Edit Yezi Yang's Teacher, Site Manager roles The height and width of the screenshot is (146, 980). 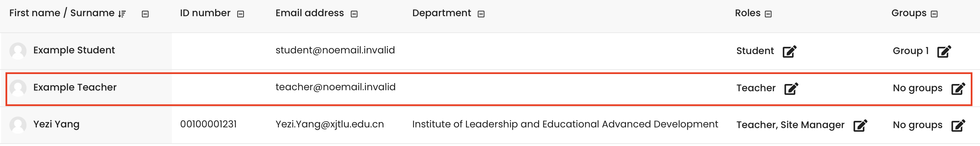pos(860,125)
